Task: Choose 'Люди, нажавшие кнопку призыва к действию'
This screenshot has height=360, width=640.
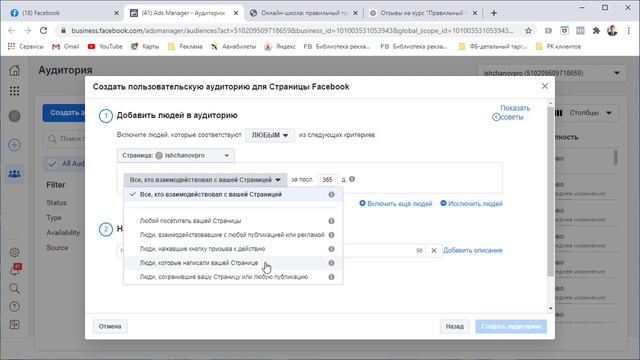Action: click(x=233, y=249)
